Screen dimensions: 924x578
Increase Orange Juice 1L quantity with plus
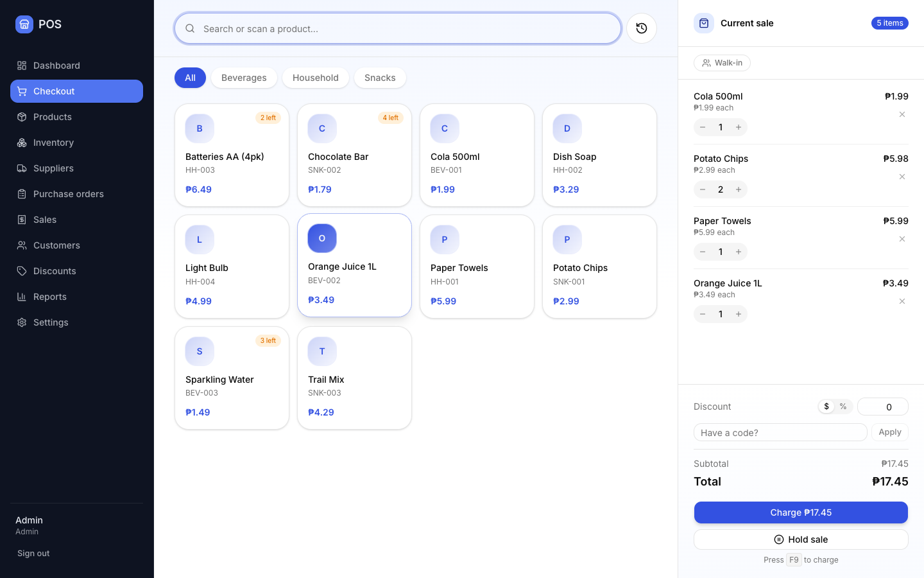click(x=739, y=314)
